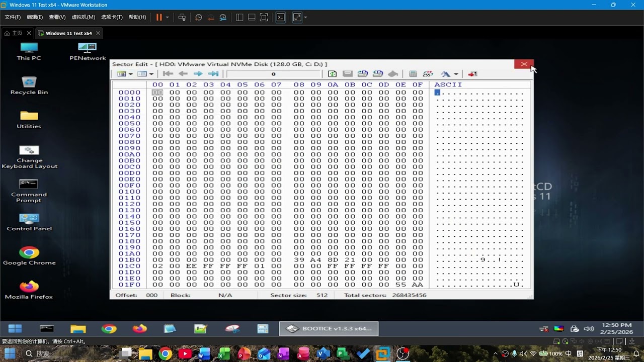Expand VMware stretch guest dropdown arrow

coord(305,18)
